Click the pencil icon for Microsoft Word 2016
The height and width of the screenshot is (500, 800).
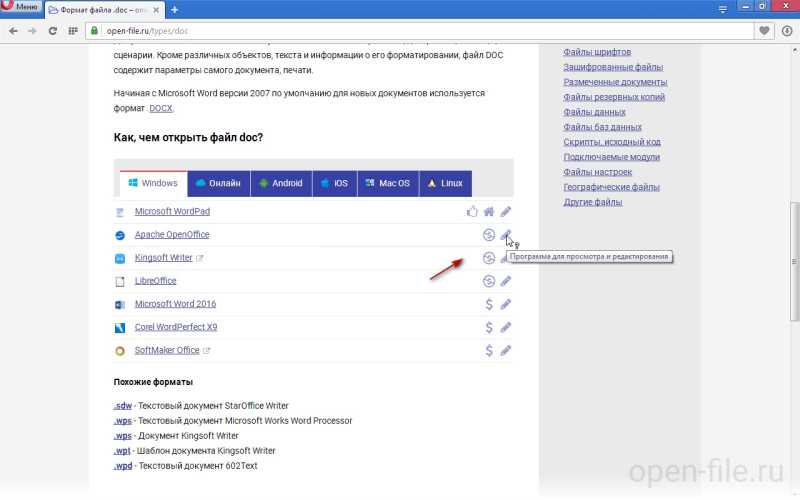pyautogui.click(x=506, y=305)
